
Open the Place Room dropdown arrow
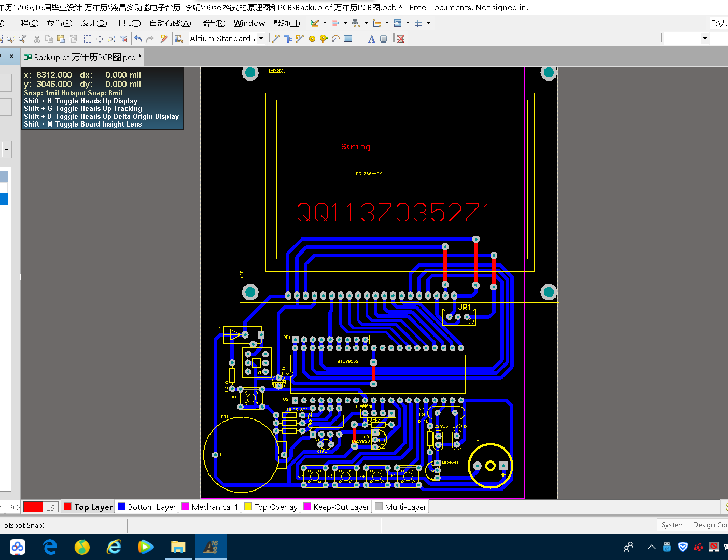pos(408,23)
